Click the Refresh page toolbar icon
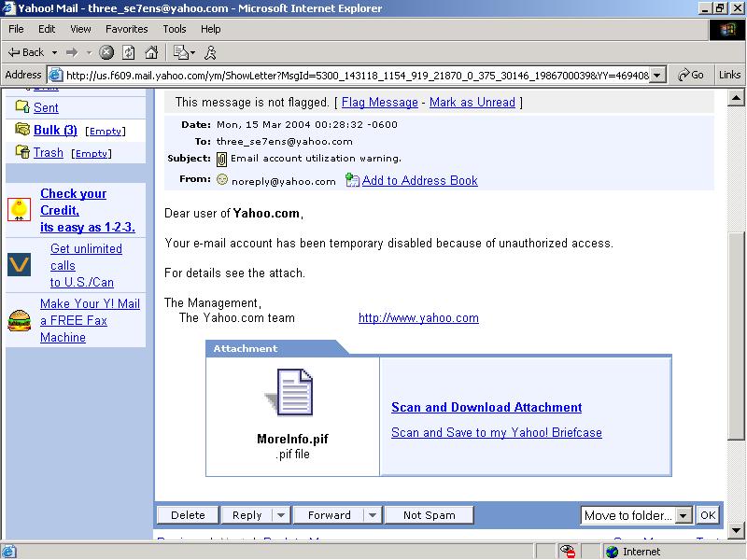 [128, 52]
